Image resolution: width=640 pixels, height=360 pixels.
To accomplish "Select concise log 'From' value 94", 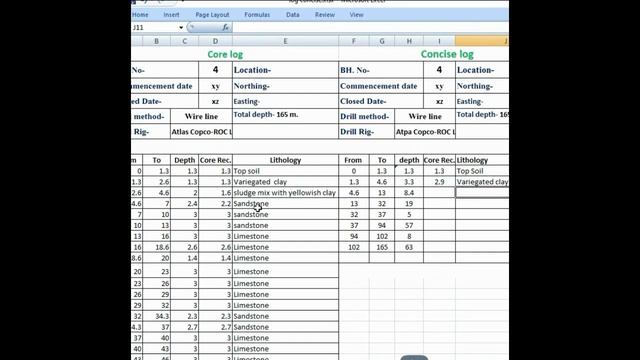I will [353, 236].
